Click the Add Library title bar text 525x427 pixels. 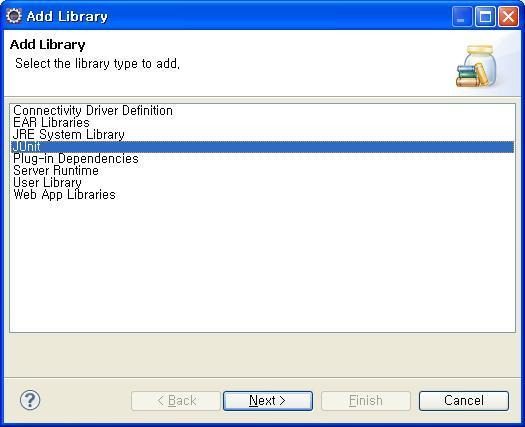pyautogui.click(x=67, y=16)
